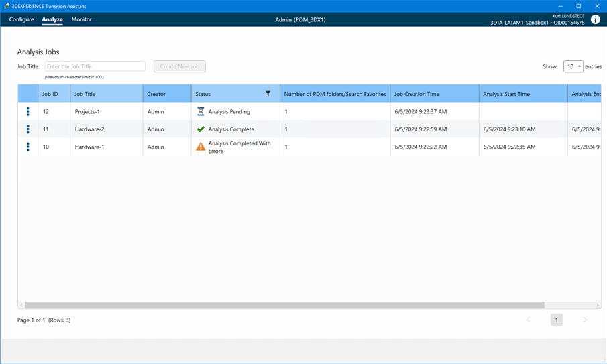607x364 pixels.
Task: Click Page 1 of 1 rows text
Action: (44, 320)
